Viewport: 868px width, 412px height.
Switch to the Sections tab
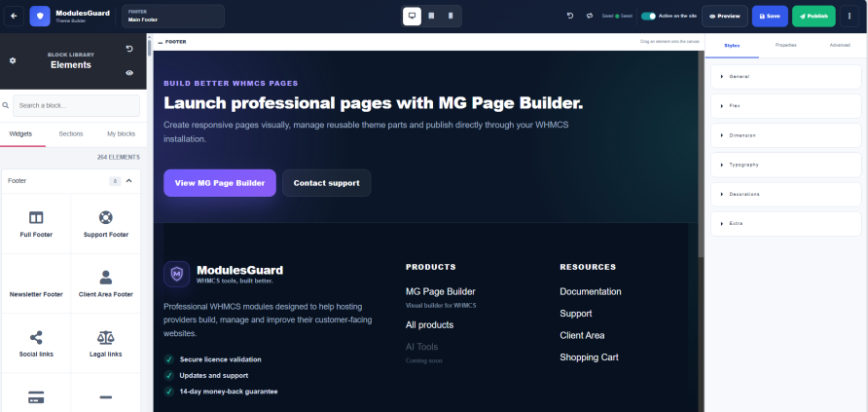tap(71, 134)
